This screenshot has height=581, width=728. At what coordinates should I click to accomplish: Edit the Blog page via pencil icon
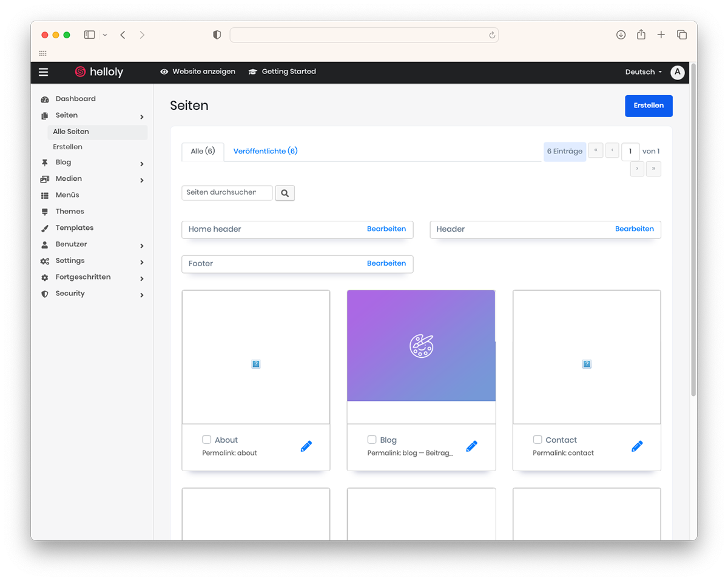pyautogui.click(x=472, y=446)
